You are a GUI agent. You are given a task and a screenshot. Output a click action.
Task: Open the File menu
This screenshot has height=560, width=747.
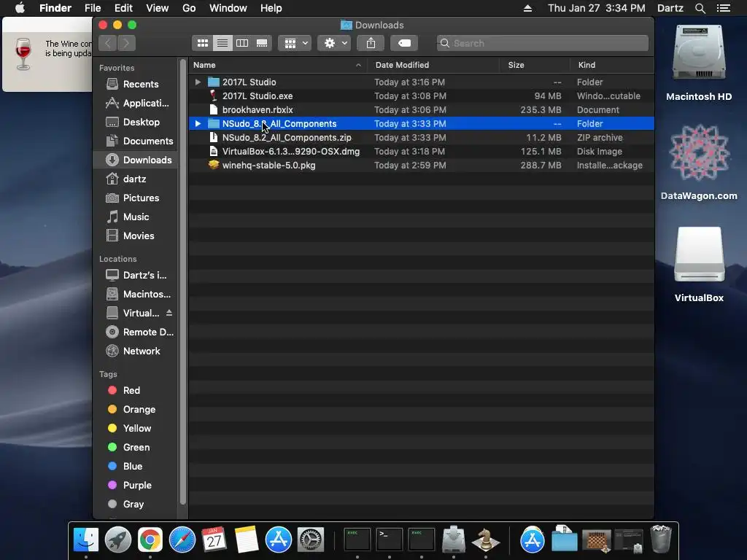tap(93, 8)
